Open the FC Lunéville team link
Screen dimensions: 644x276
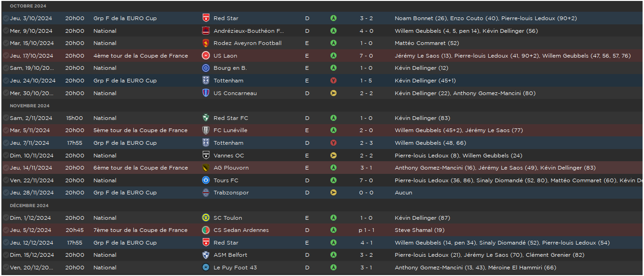click(230, 130)
